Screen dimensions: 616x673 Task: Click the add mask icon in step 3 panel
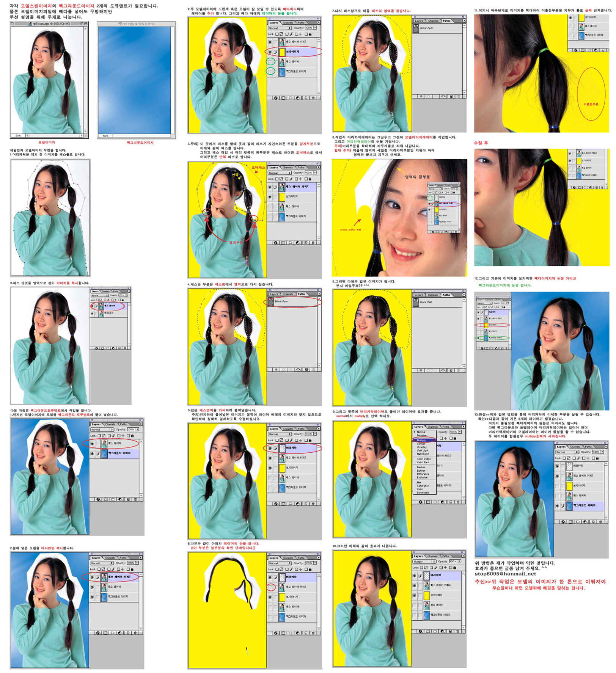283,243
